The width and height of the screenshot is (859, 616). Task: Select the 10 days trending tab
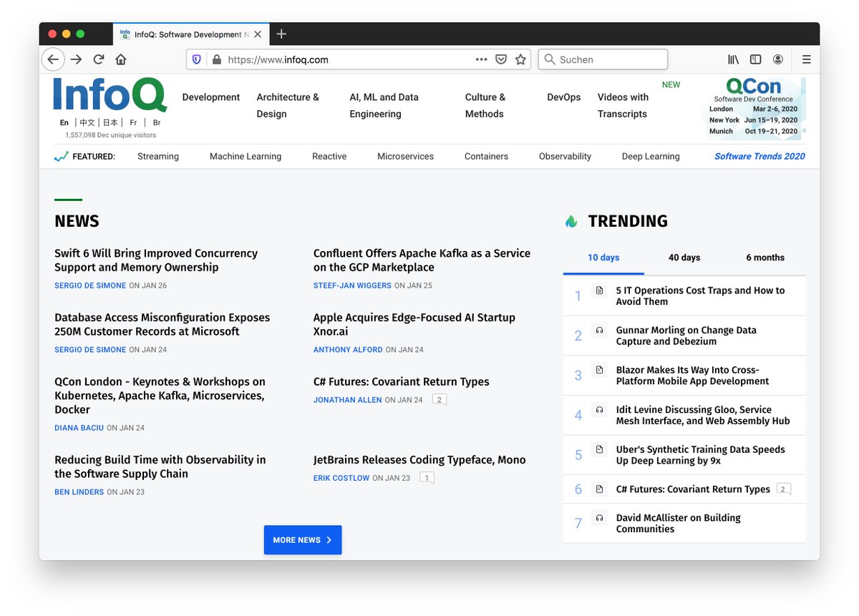[x=603, y=258]
